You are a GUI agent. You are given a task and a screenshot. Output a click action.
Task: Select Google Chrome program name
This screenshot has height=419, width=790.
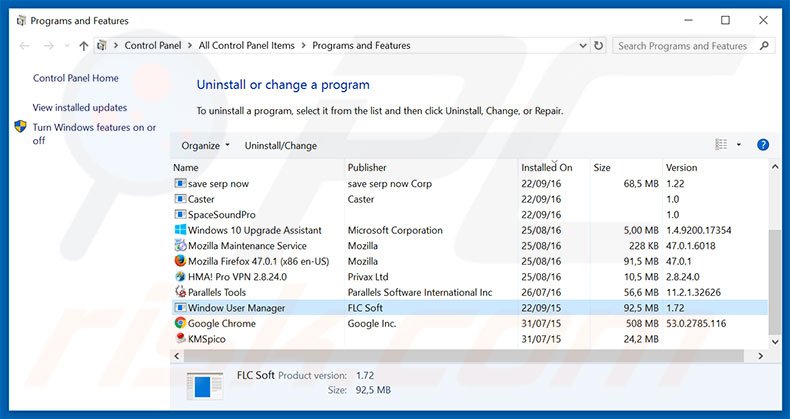point(222,323)
